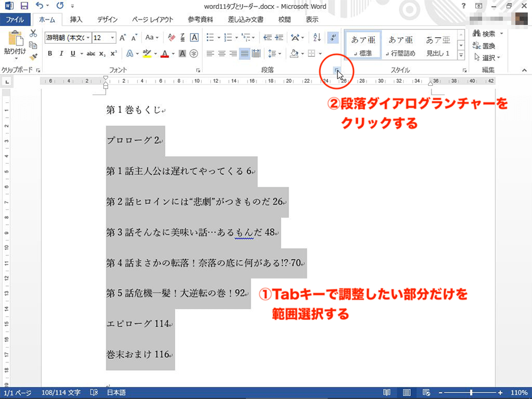Image resolution: width=532 pixels, height=399 pixels.
Task: Clear all formatting eraser icon
Action: pos(171,37)
